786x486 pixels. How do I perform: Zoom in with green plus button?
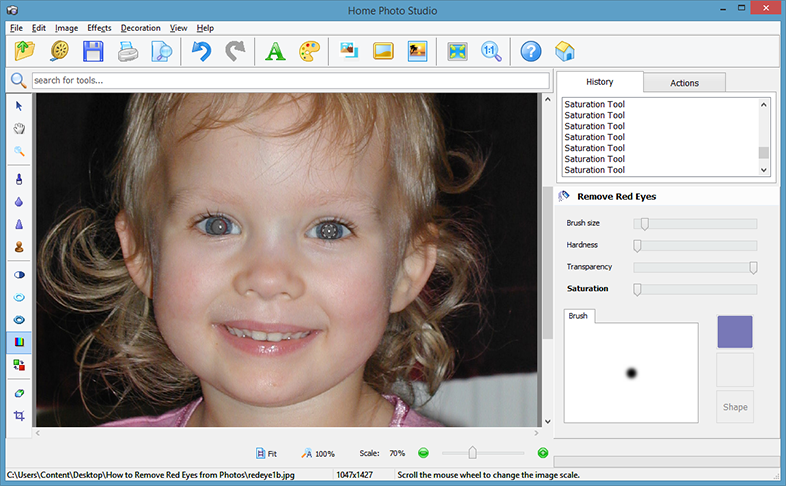pos(543,453)
